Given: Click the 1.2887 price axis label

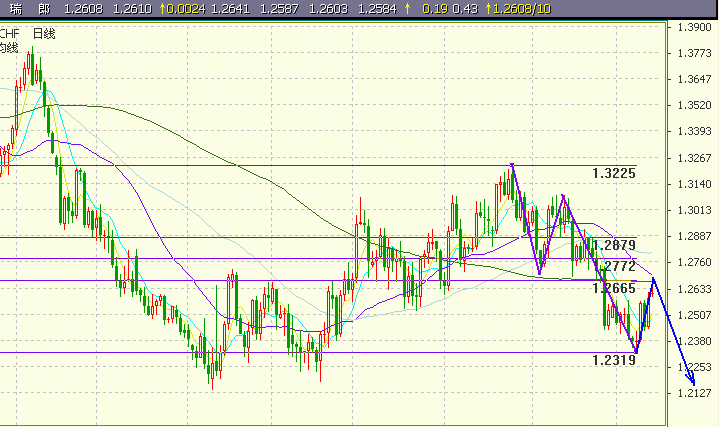Looking at the screenshot, I should tap(694, 236).
